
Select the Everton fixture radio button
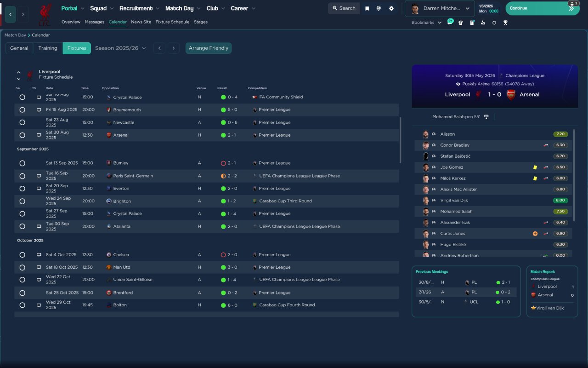(22, 189)
